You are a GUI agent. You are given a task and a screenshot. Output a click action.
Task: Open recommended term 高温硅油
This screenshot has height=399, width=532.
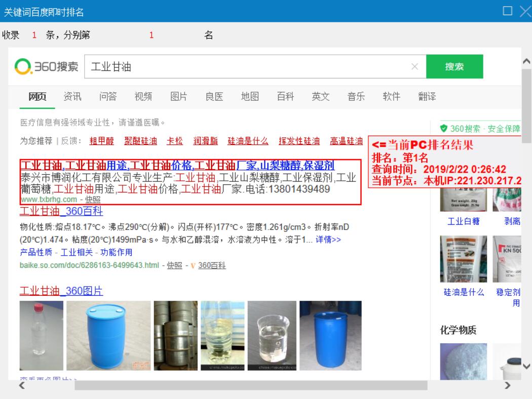click(347, 141)
